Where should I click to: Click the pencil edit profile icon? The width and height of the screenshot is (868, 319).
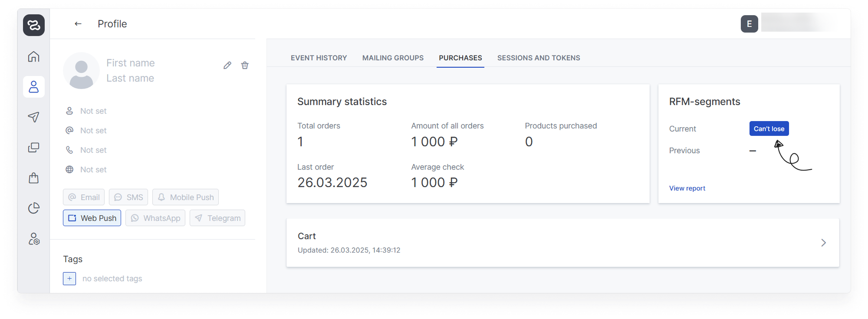point(227,65)
